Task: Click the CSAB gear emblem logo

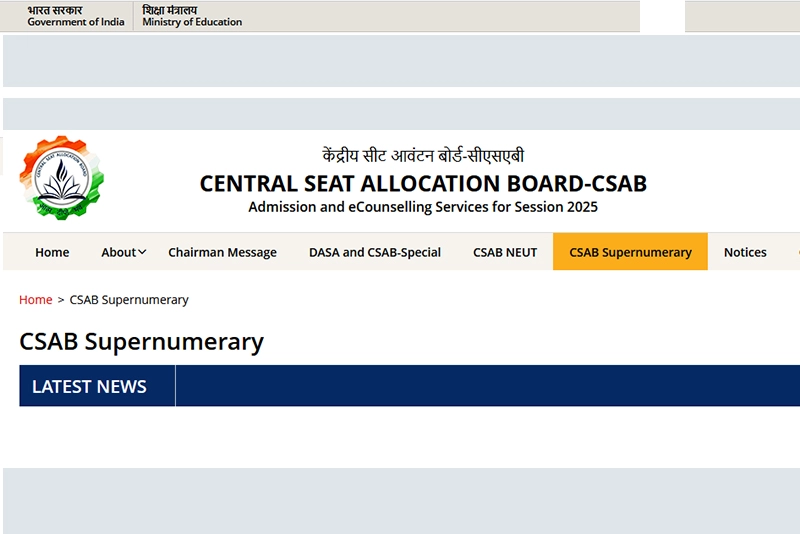Action: tap(61, 179)
